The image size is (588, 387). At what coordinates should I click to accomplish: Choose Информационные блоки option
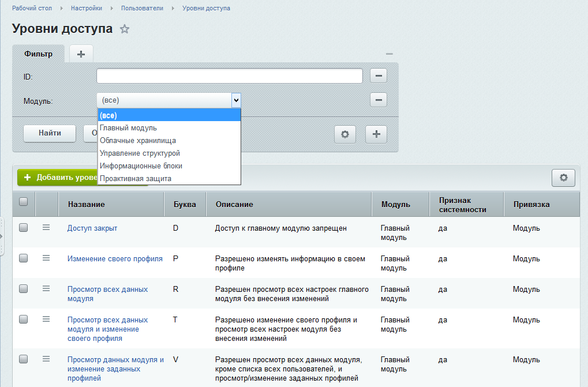169,166
